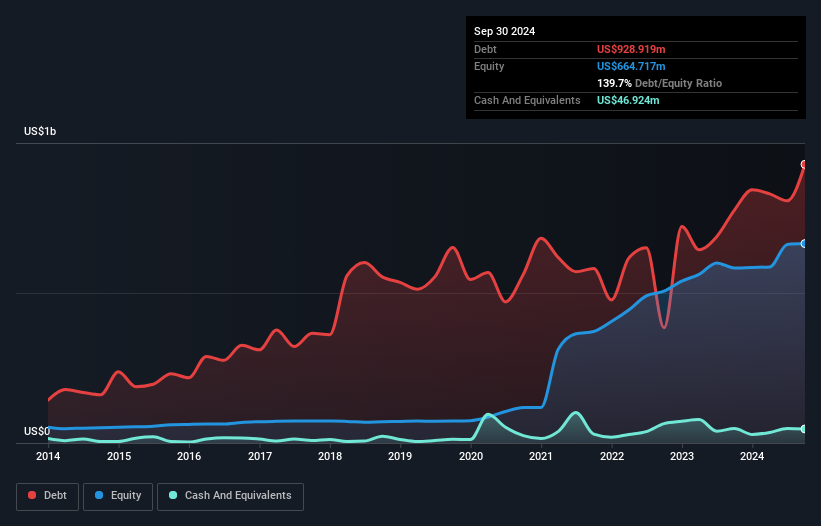The height and width of the screenshot is (526, 821).
Task: Click the 2024 x-axis label
Action: point(752,456)
